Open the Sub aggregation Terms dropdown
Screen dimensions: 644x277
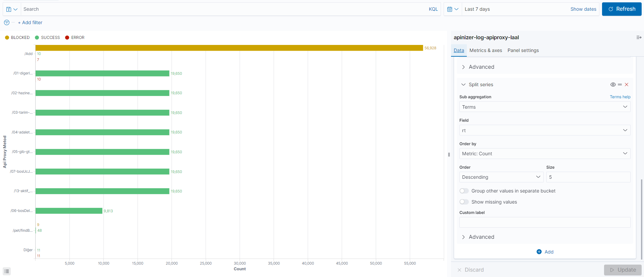pos(544,107)
